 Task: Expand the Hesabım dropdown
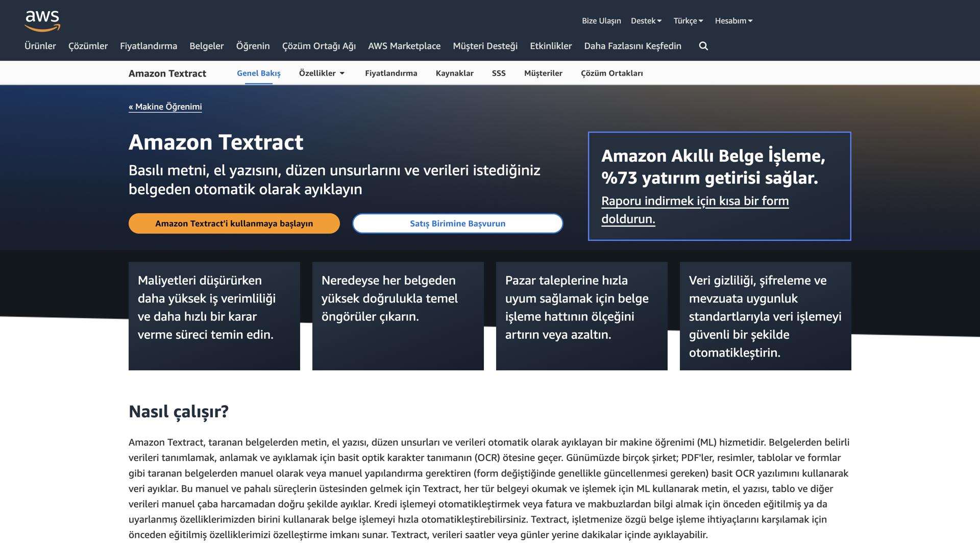click(x=733, y=20)
